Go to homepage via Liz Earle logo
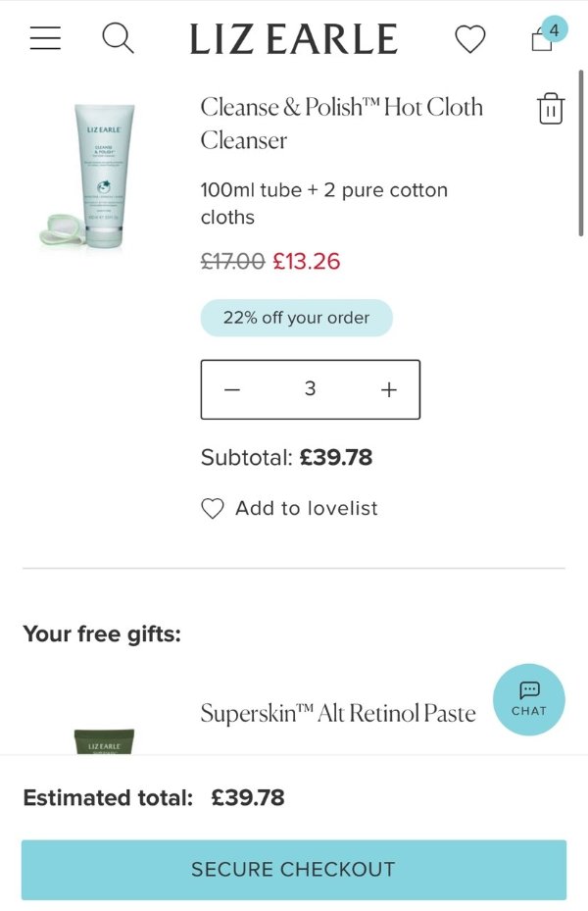 pos(293,39)
